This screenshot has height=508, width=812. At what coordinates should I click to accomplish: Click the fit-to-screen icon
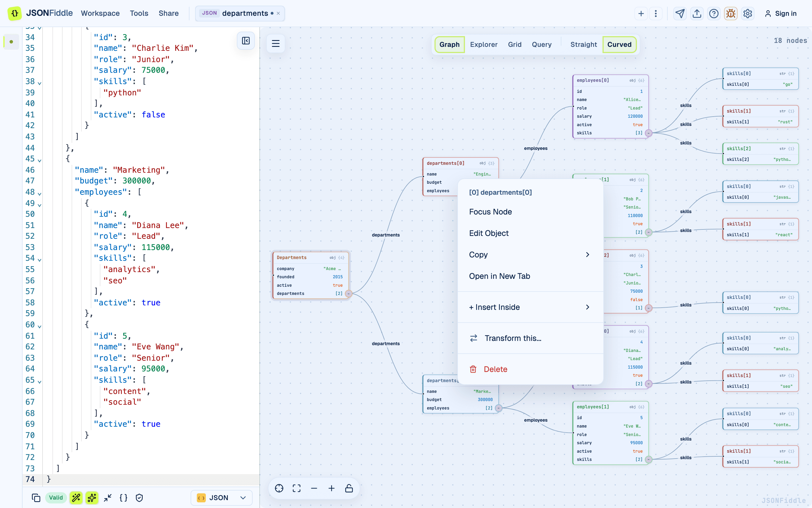coord(297,488)
